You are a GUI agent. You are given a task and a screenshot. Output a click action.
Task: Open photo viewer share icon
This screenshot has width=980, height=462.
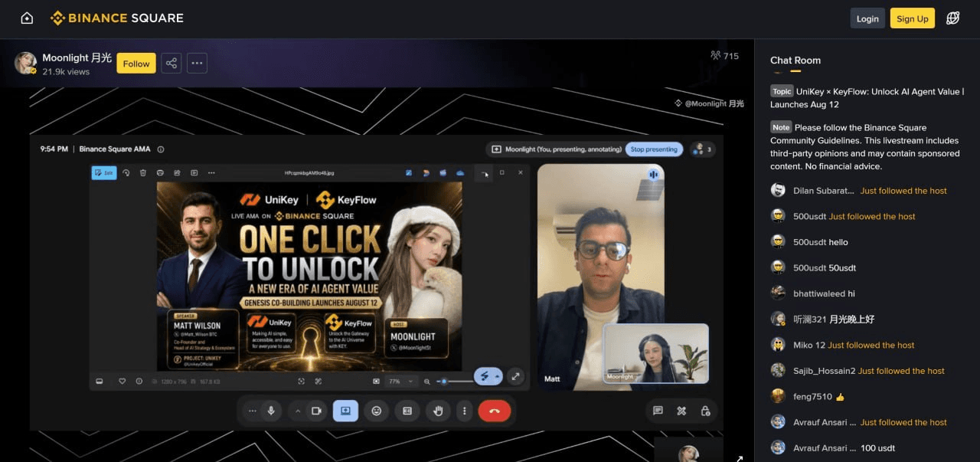177,172
